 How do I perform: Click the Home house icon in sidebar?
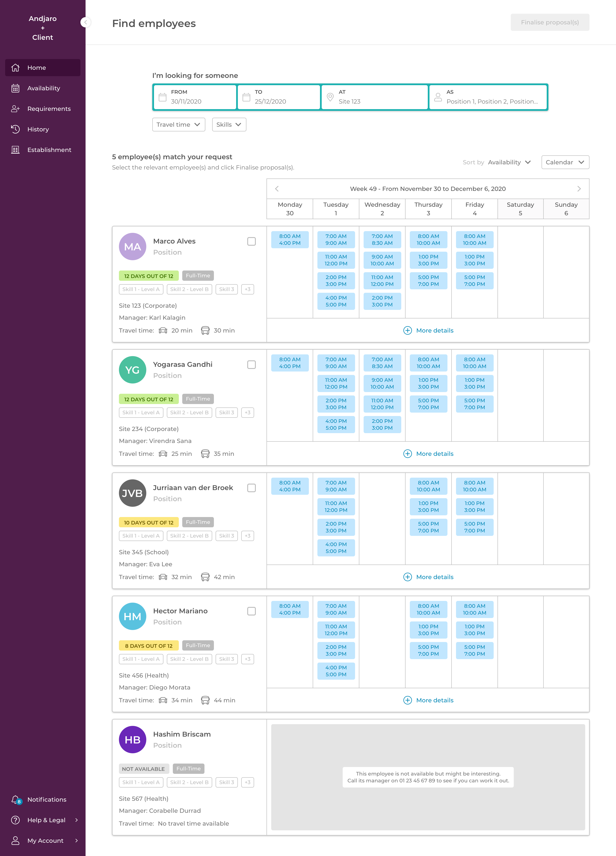pyautogui.click(x=15, y=68)
